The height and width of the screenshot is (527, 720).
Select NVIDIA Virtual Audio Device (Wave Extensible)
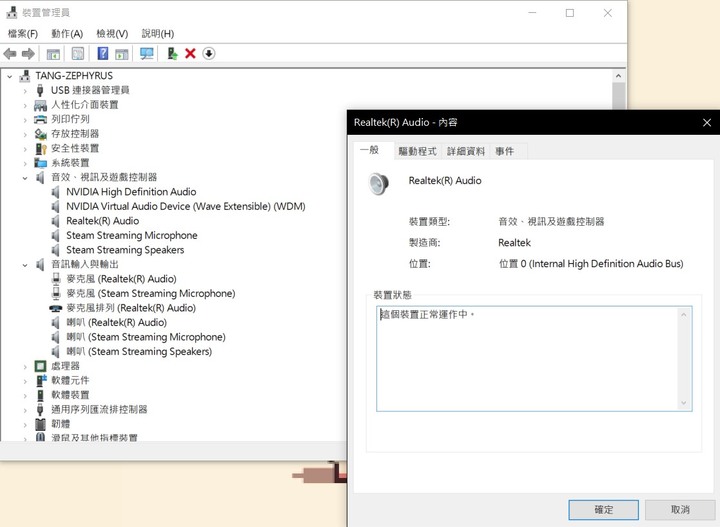(186, 207)
